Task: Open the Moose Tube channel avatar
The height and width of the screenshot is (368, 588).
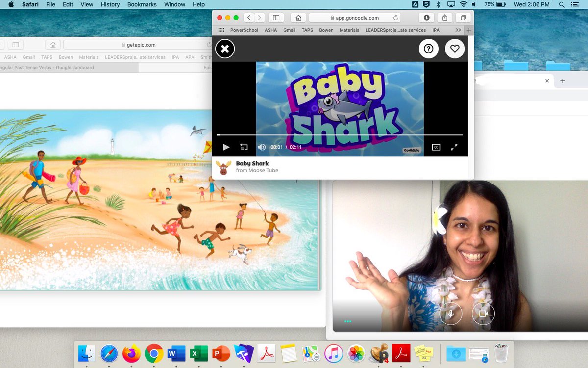Action: [223, 168]
